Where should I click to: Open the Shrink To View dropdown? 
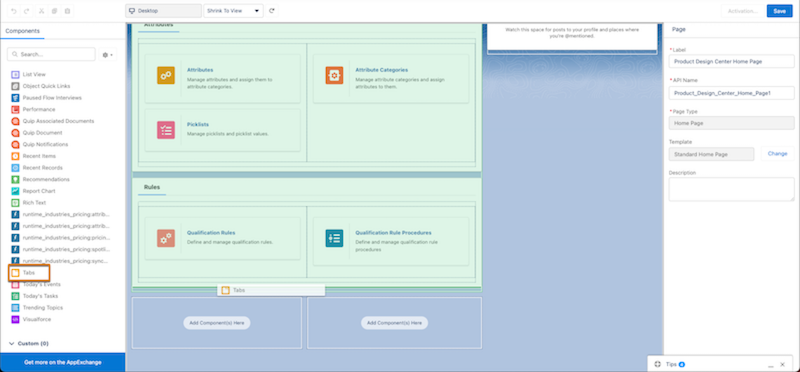[233, 11]
